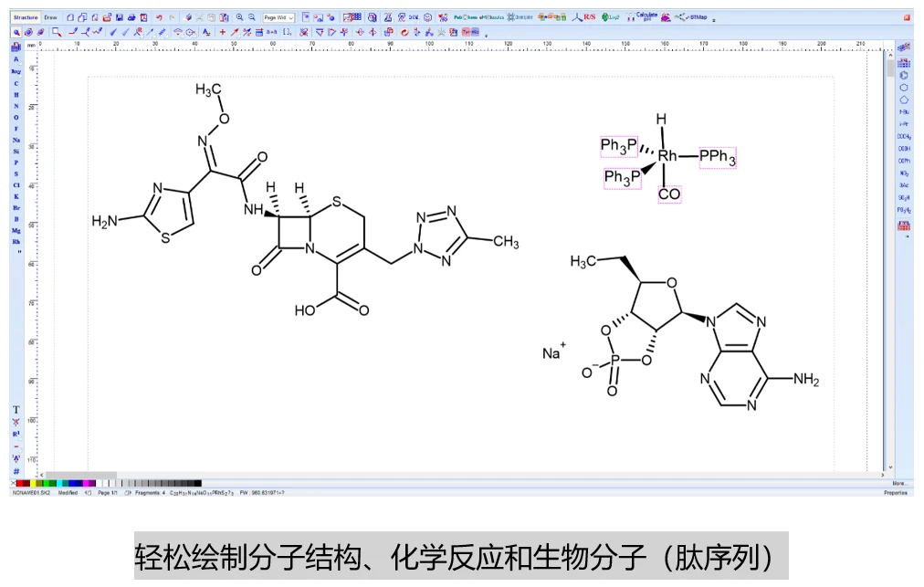Switch to the Structure mode tab
Image resolution: width=924 pixels, height=587 pixels.
[x=26, y=17]
